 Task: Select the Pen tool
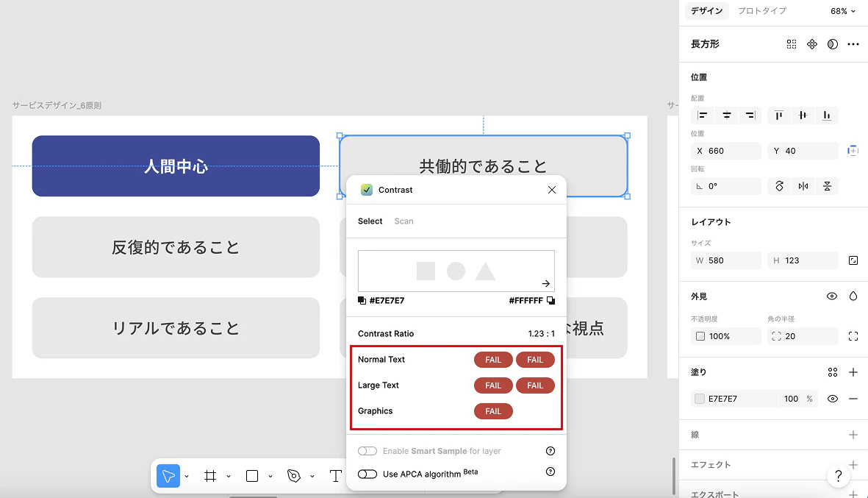pos(294,476)
